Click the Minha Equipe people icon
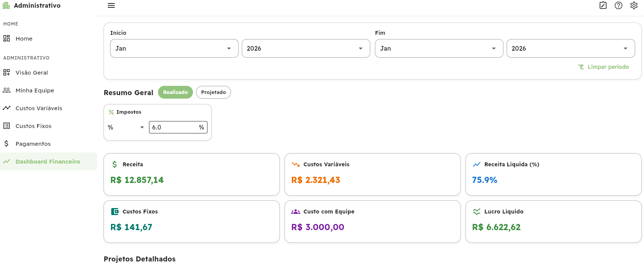 tap(7, 90)
